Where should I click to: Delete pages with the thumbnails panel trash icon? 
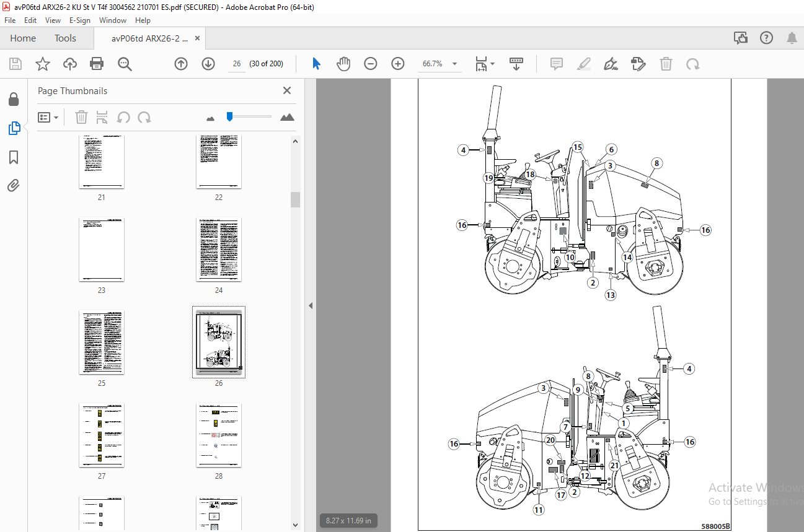(81, 117)
